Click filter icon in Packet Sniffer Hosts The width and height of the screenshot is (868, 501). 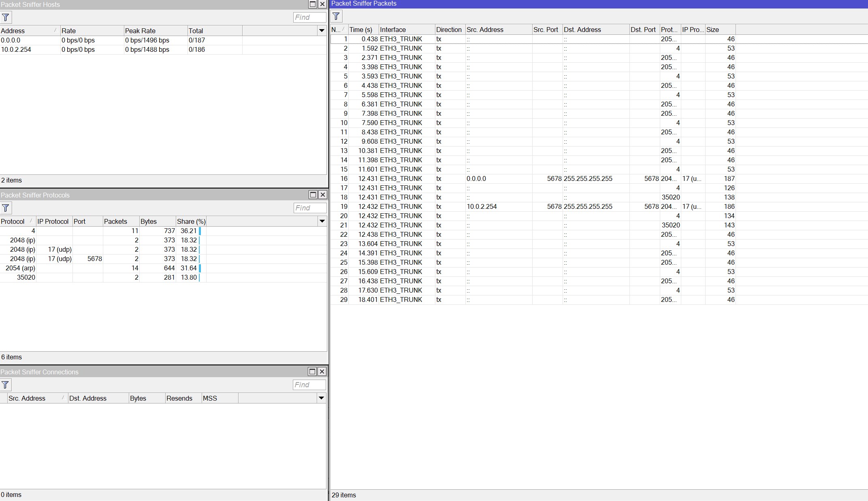coord(6,17)
